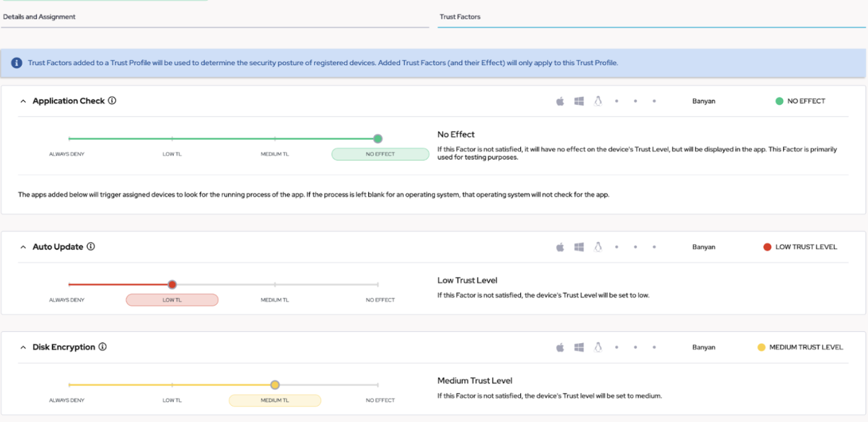868x422 pixels.
Task: Click the Auto Update info icon
Action: (91, 246)
